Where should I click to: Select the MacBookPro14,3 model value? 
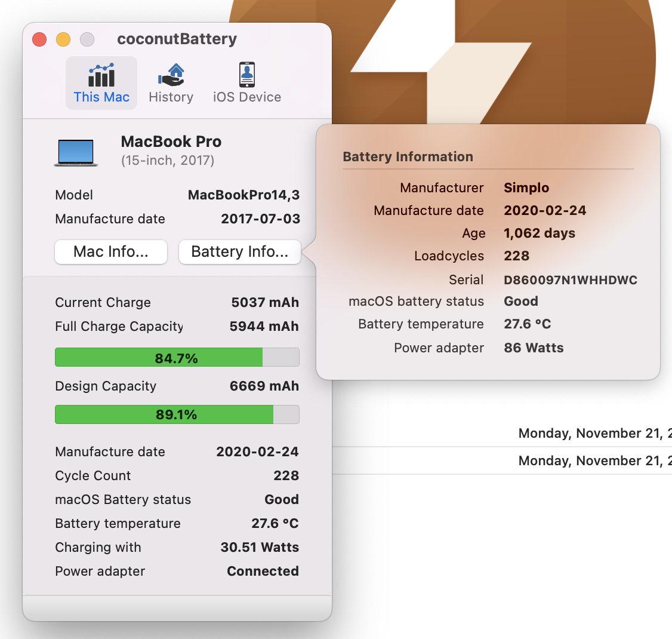(244, 195)
